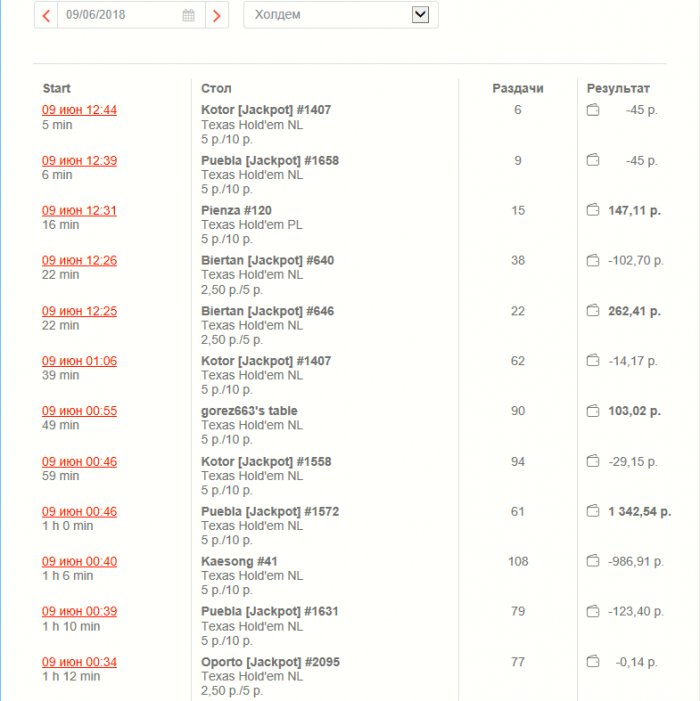Open the 09 июн 01:06 session link
Viewport: 700px width, 701px height.
coord(80,361)
